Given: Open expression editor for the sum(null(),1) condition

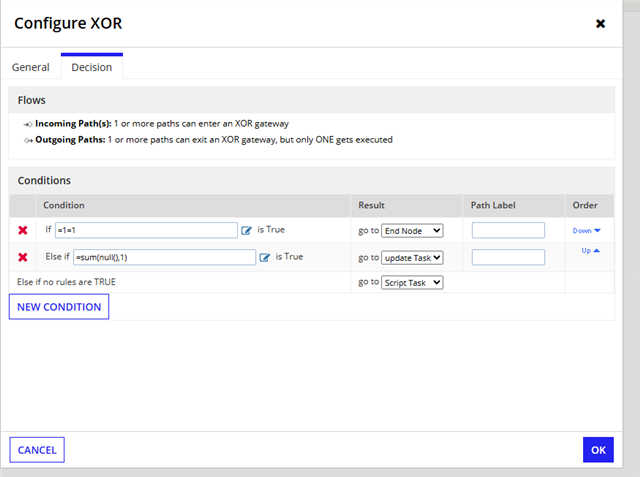Looking at the screenshot, I should [265, 257].
